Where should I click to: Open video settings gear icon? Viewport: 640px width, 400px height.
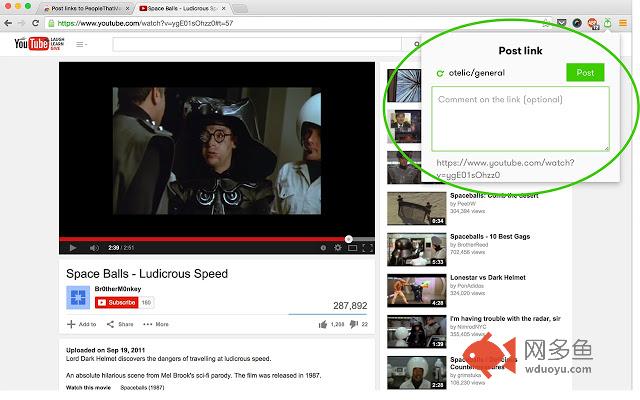click(x=338, y=247)
